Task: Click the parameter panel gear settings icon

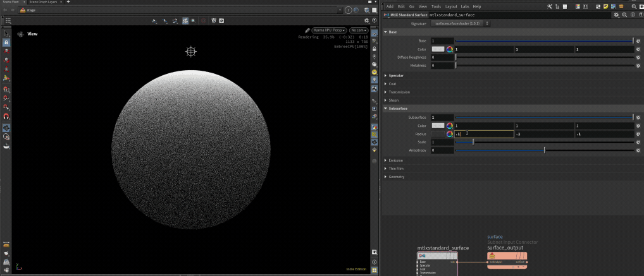Action: (x=617, y=15)
